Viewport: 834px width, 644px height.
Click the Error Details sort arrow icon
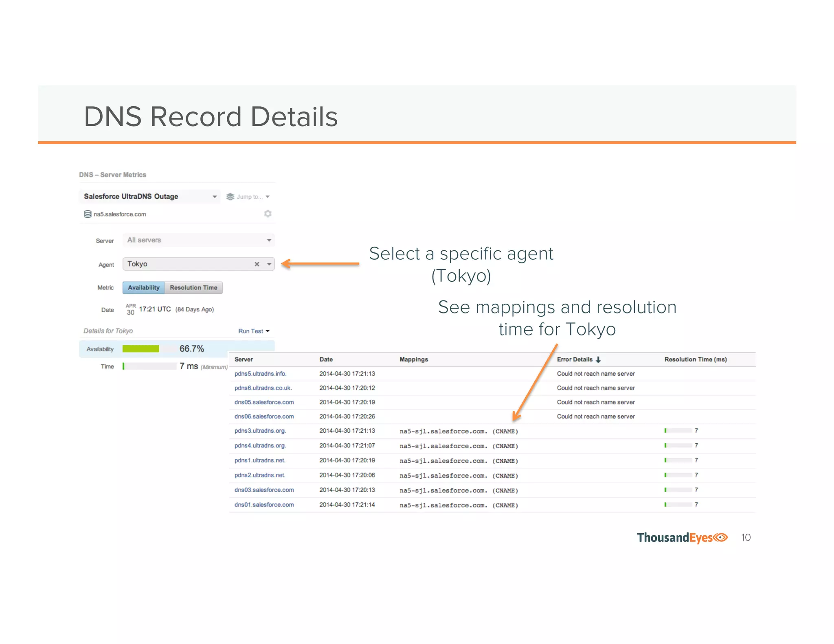click(x=598, y=360)
